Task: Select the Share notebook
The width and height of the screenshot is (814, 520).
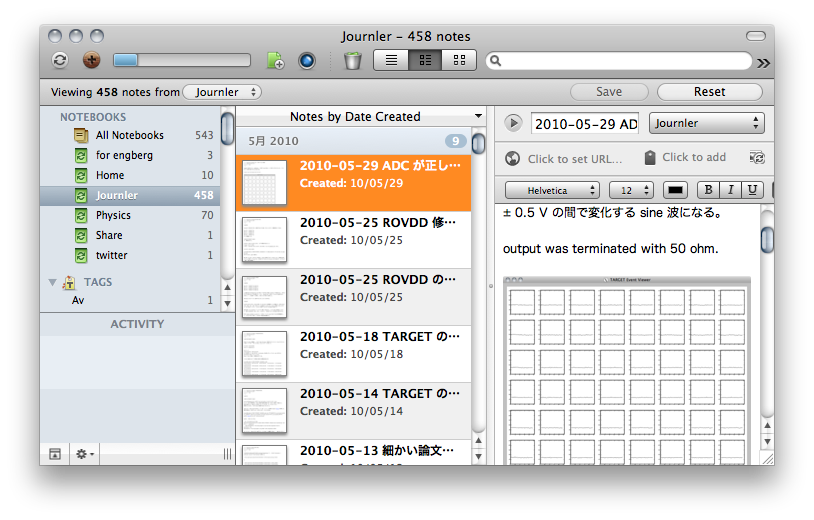Action: (x=130, y=235)
